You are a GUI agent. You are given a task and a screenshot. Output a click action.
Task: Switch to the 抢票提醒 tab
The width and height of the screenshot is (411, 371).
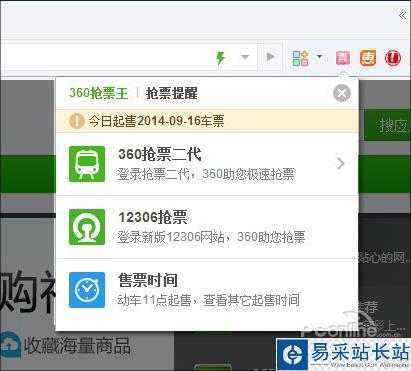point(172,93)
